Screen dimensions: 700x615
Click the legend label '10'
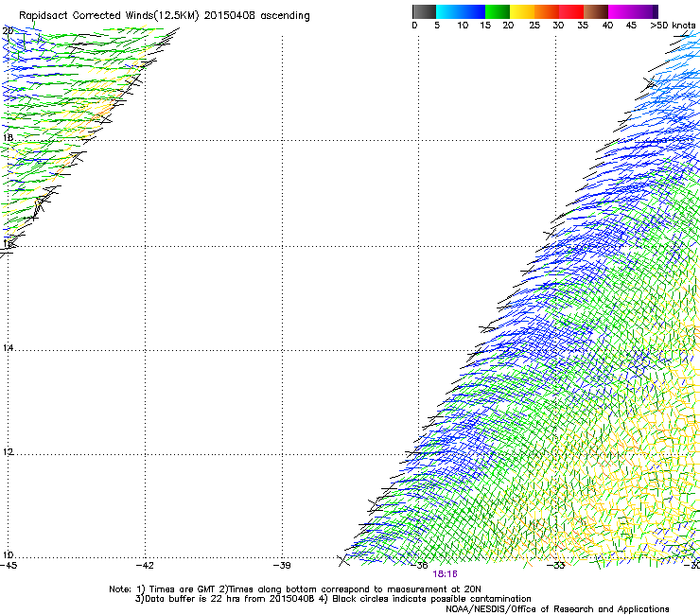[463, 26]
